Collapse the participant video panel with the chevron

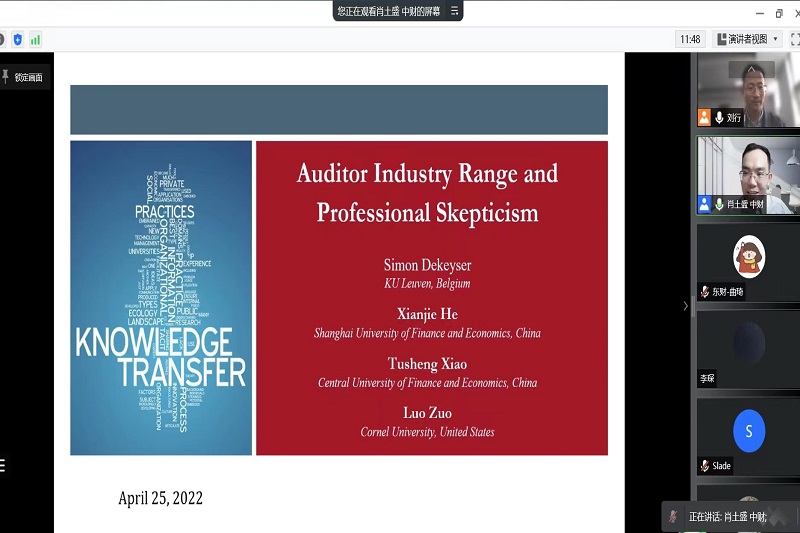[x=685, y=305]
